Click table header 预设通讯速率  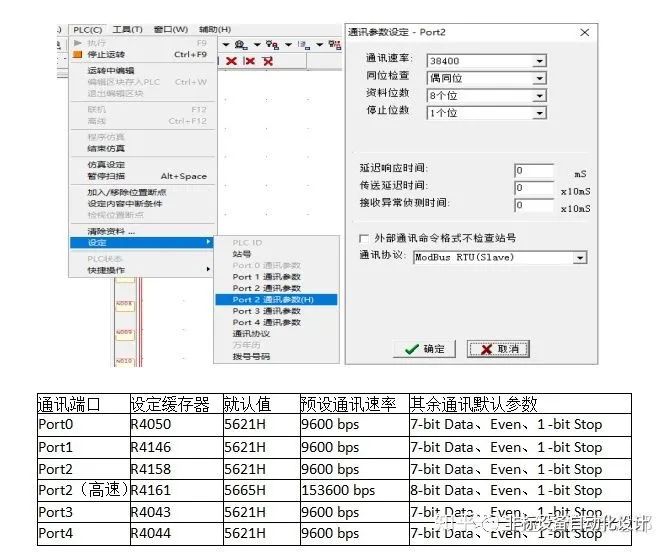(355, 404)
